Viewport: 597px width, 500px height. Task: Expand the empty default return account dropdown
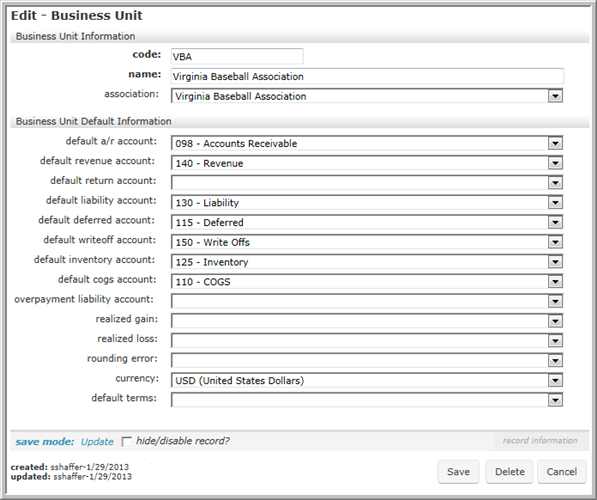[555, 183]
